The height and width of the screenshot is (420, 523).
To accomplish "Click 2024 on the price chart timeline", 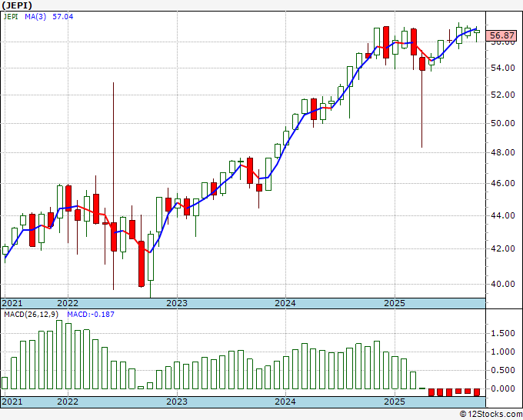I will 285,303.
